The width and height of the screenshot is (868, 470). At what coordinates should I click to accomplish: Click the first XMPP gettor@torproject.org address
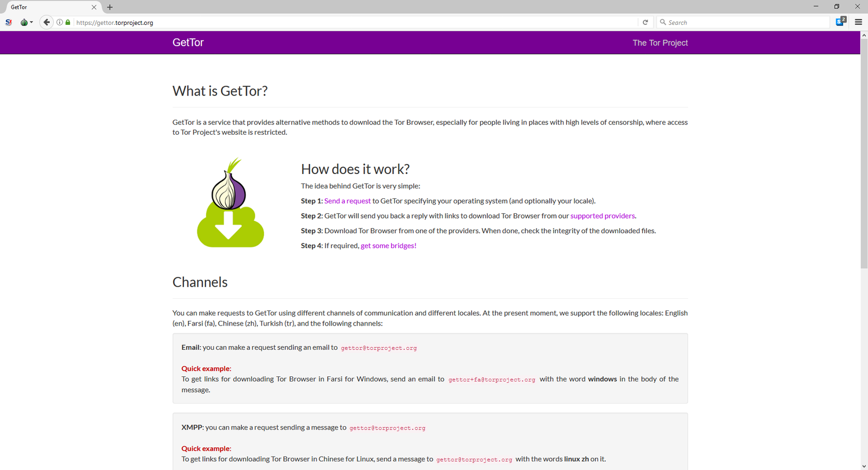tap(387, 428)
